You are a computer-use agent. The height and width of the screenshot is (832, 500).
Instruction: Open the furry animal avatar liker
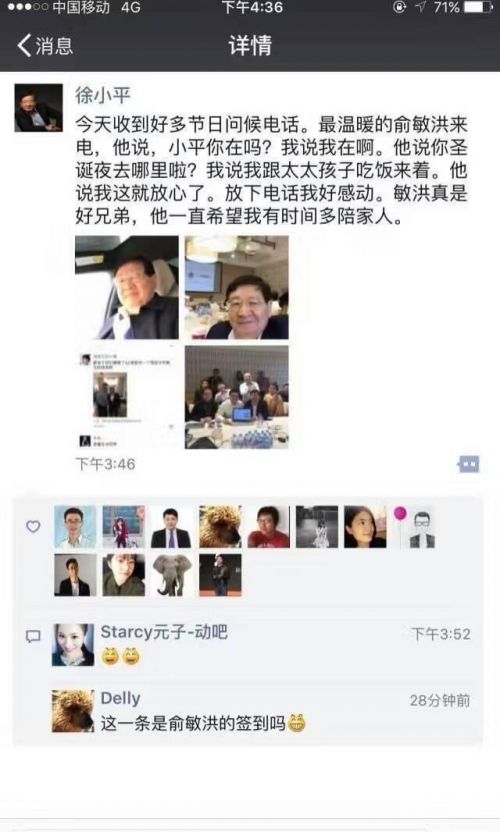point(220,527)
